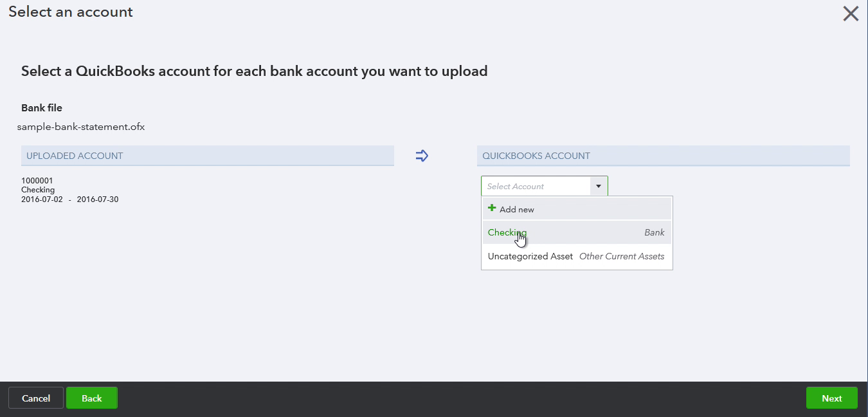This screenshot has height=417, width=868.
Task: Click the Other Current Assets type label
Action: tap(622, 256)
